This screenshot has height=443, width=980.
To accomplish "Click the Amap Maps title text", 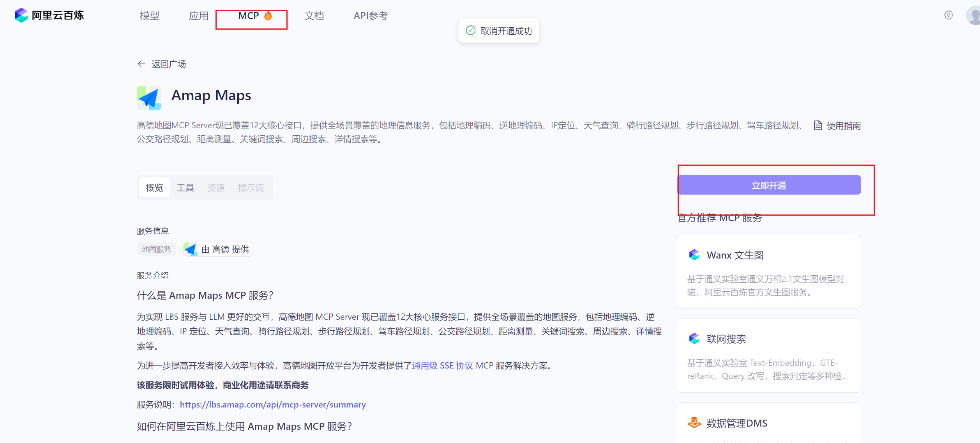I will (211, 96).
